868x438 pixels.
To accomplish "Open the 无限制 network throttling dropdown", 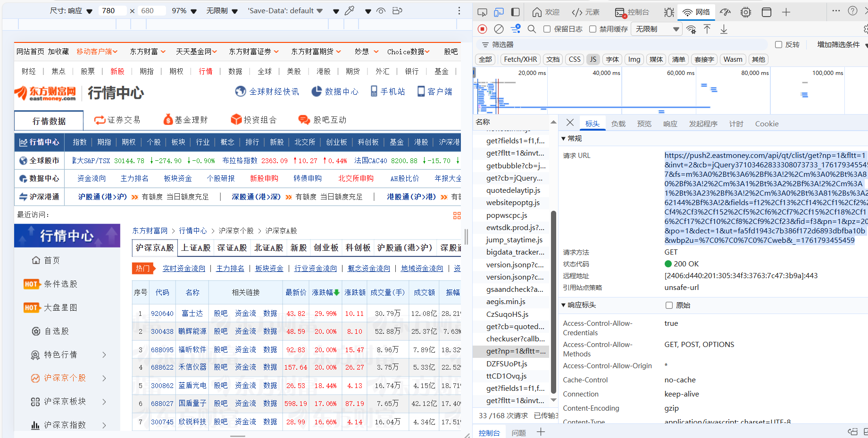I will coord(656,29).
